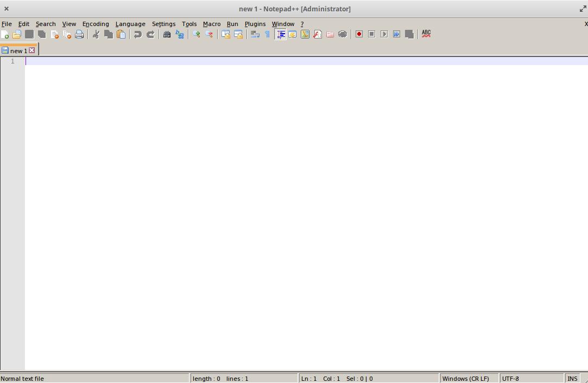Click the Save All toolbar icon
The height and width of the screenshot is (383, 588).
42,35
